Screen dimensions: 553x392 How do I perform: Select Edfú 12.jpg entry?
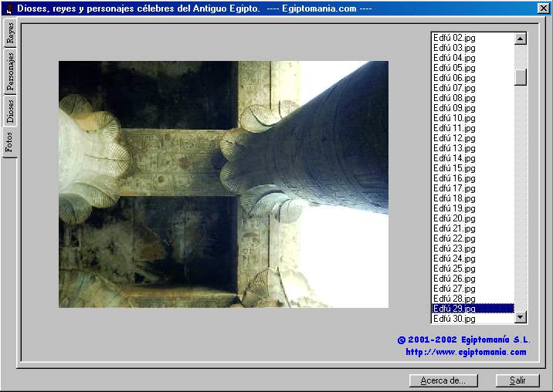(x=473, y=138)
